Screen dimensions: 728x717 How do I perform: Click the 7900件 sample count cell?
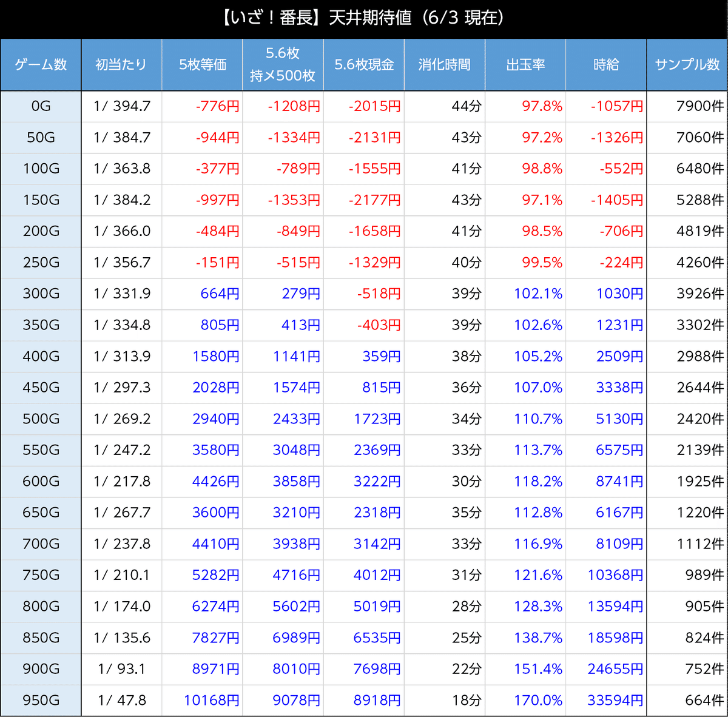[687, 107]
